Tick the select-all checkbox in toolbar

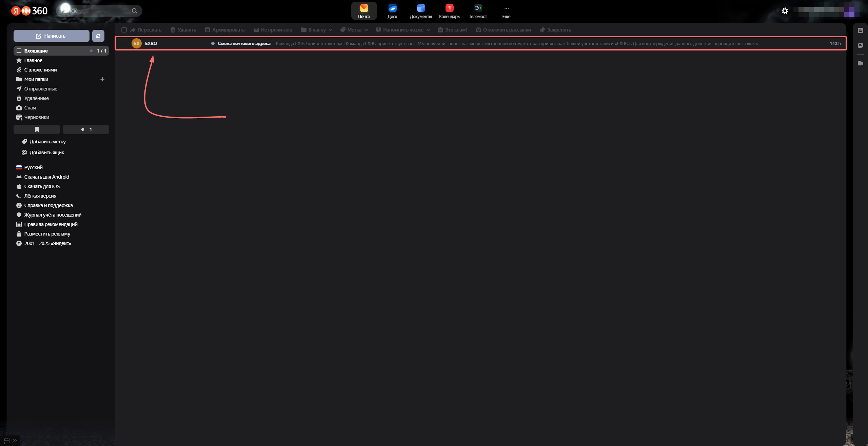(124, 30)
